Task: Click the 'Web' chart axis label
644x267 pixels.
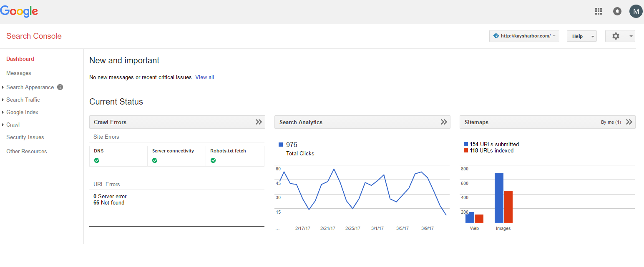Action: coord(474,228)
